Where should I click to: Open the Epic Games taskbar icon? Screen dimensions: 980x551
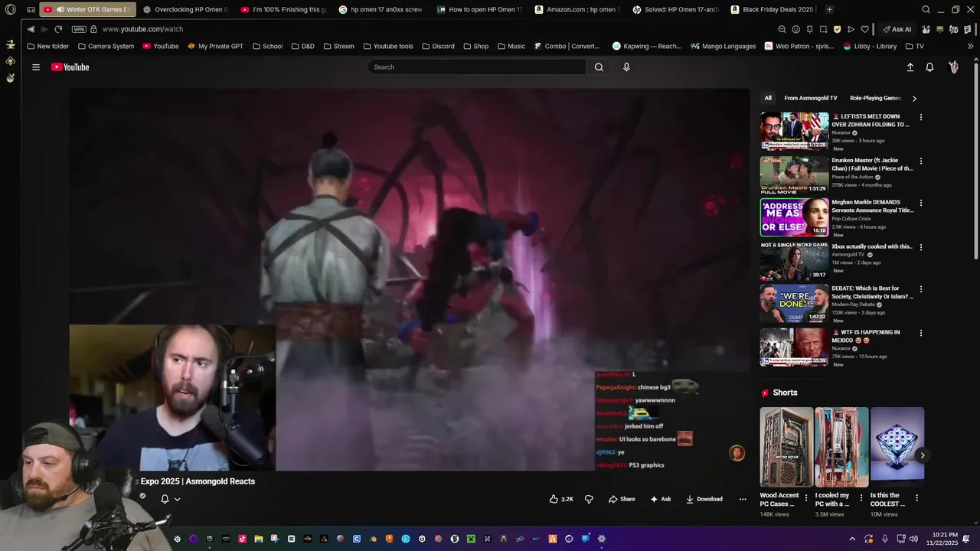pyautogui.click(x=209, y=539)
